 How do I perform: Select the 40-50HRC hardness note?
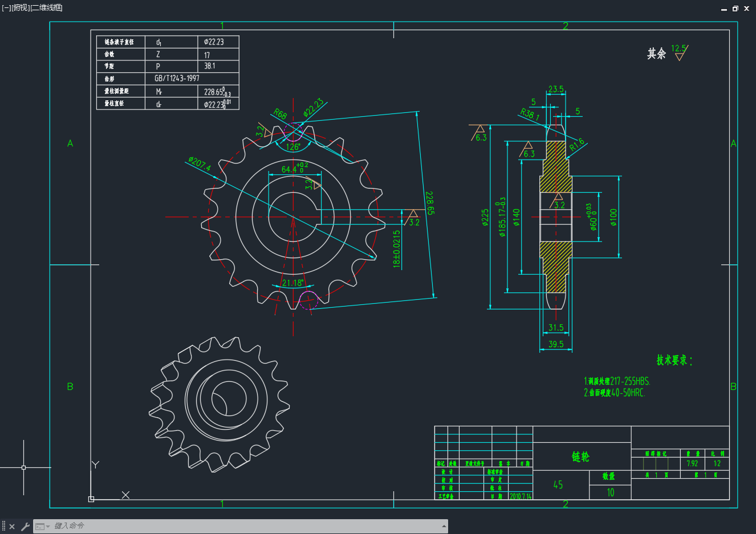point(615,393)
